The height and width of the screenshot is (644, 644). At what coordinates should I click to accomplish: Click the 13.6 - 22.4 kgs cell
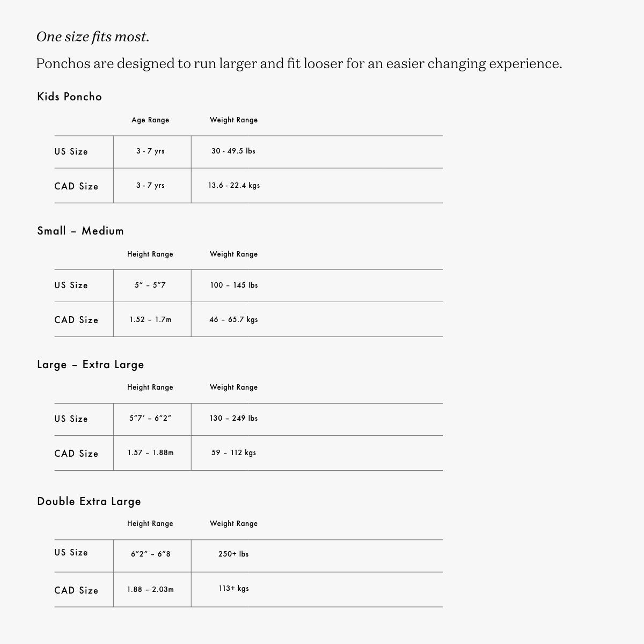(x=234, y=186)
